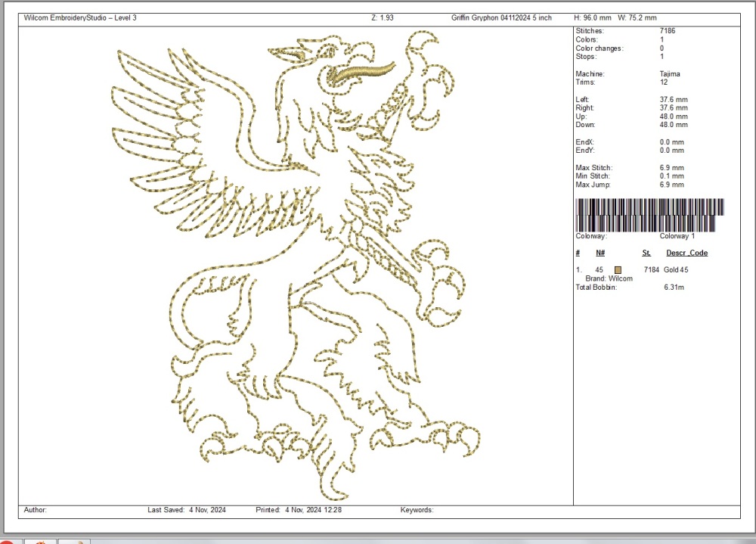The image size is (756, 544).
Task: Click the 'Brand: Wilcom' text
Action: point(609,278)
